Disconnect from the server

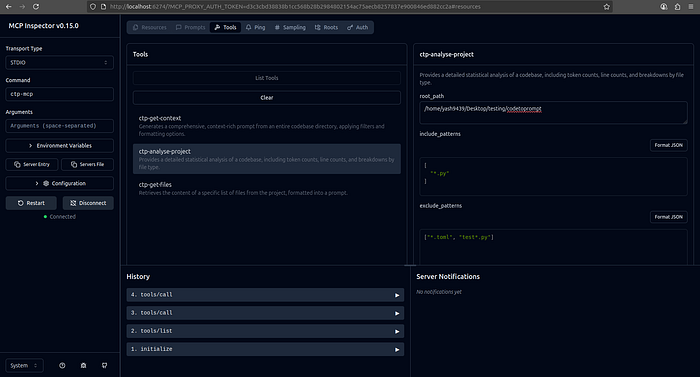coord(88,203)
